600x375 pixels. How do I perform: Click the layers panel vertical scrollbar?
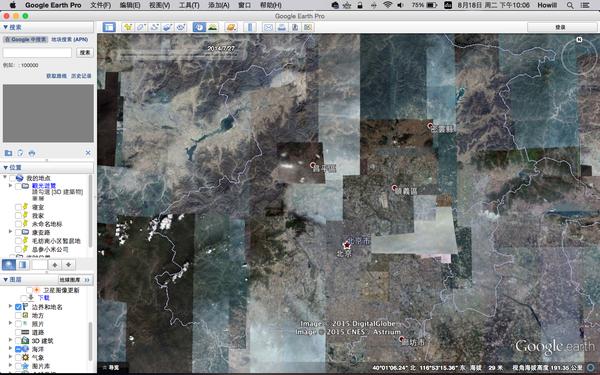91,341
